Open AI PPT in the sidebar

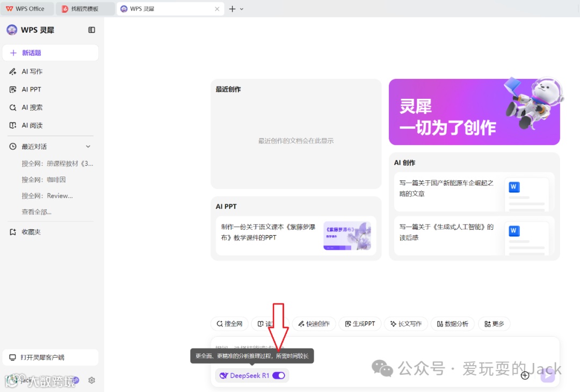coord(50,90)
